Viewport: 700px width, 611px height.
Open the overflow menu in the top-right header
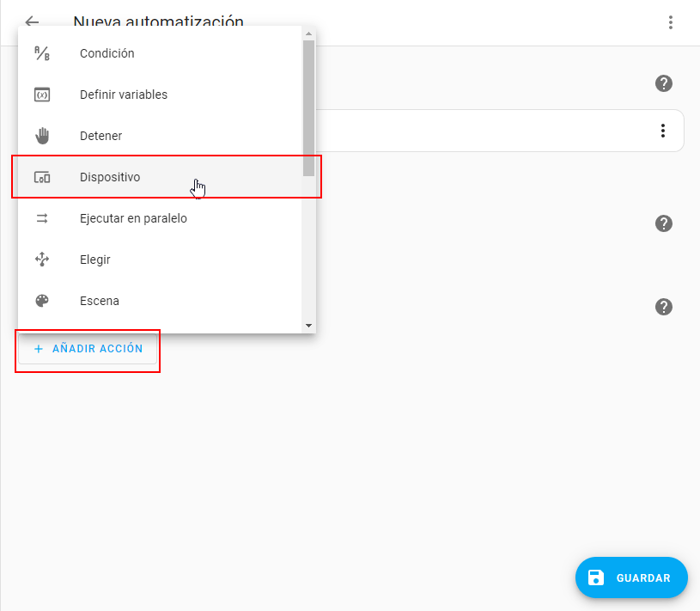pos(671,22)
